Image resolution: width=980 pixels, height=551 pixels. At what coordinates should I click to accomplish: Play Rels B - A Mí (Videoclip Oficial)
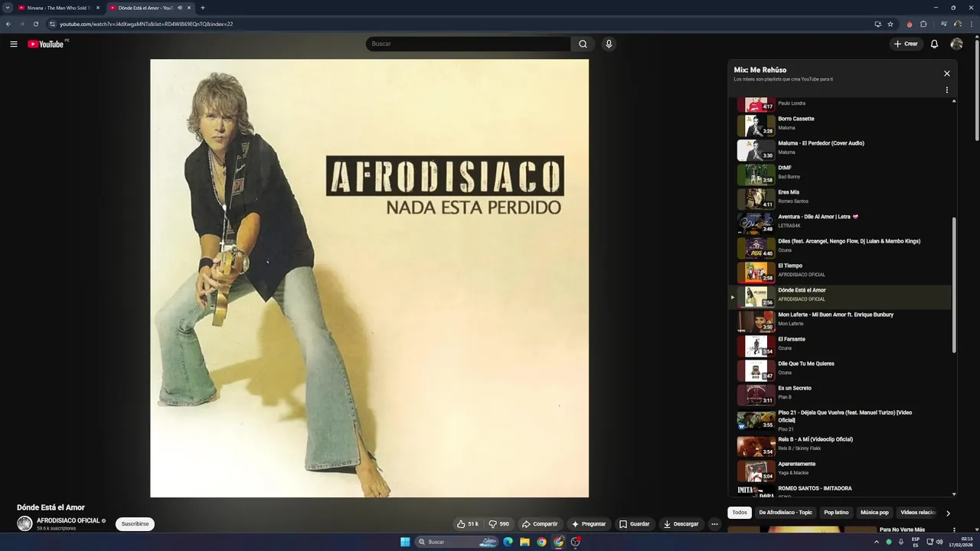[x=840, y=445]
